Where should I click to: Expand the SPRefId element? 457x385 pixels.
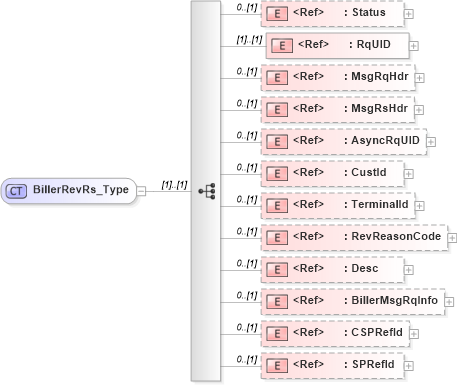tap(408, 366)
